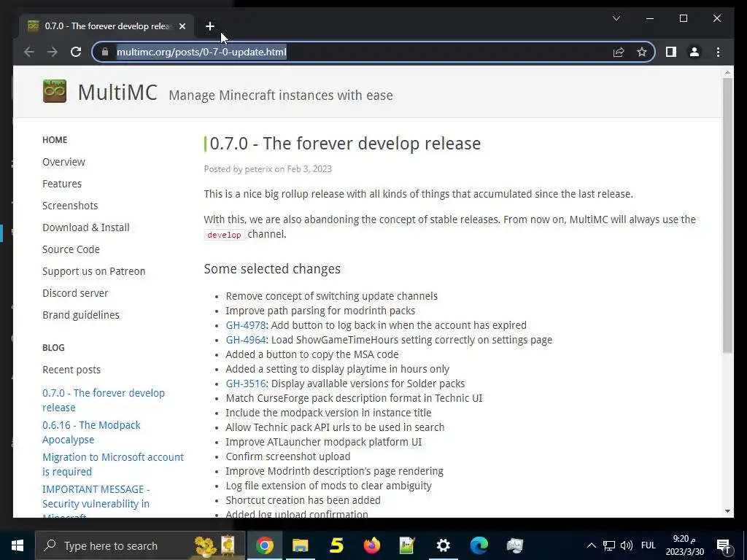
Task: Click 'Confirm screenshot upload' list item
Action: coord(287,456)
